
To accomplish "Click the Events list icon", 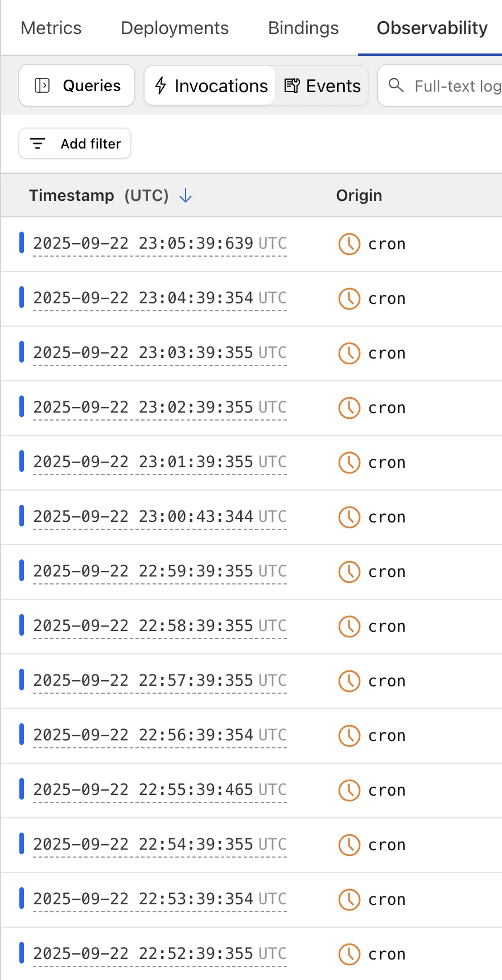I will (x=292, y=85).
